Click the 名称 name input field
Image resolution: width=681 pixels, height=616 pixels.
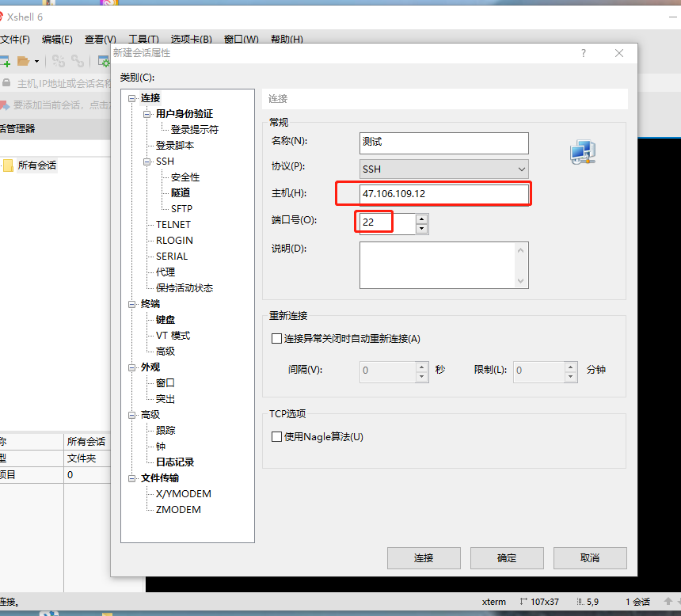(444, 143)
